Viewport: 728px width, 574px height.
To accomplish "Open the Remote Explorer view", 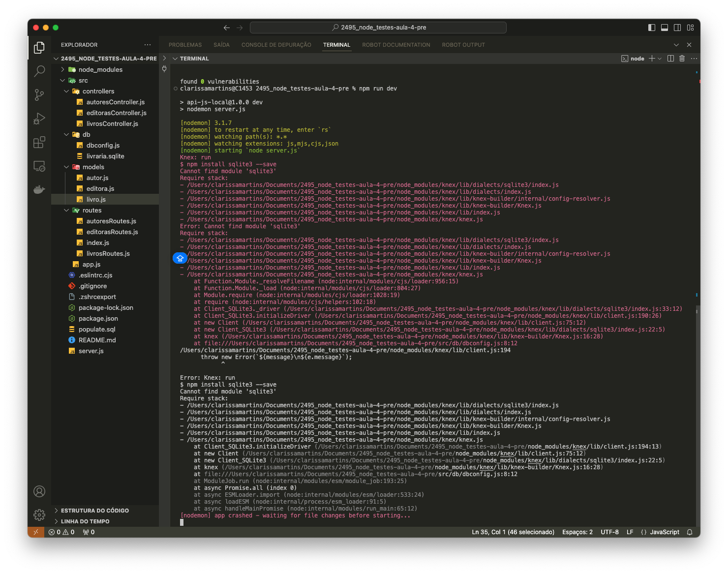I will tap(39, 166).
